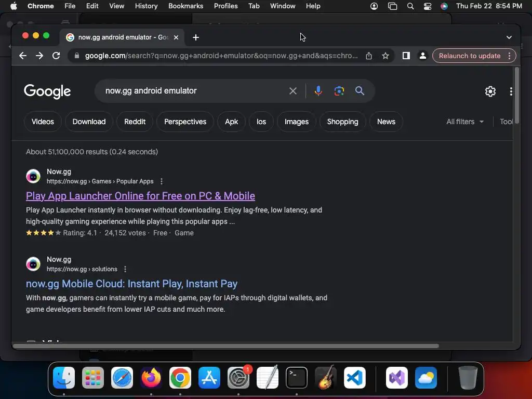The image size is (532, 399).
Task: Open Firefox from the Dock
Action: coord(151,378)
